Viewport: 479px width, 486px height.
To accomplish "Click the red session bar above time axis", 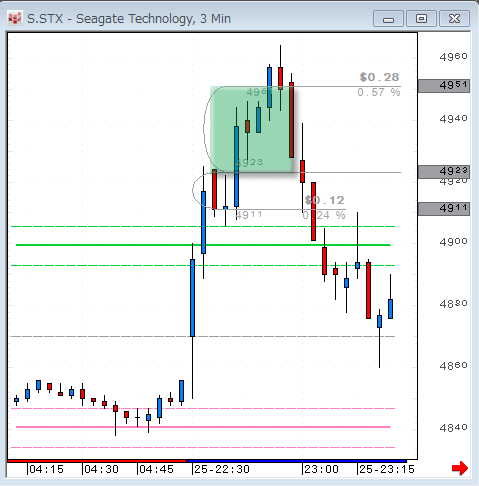I will (97, 461).
